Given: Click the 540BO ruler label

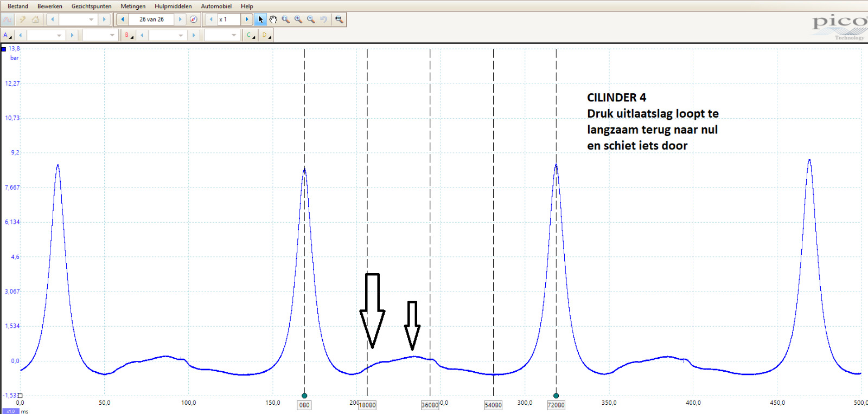Looking at the screenshot, I should [x=493, y=405].
